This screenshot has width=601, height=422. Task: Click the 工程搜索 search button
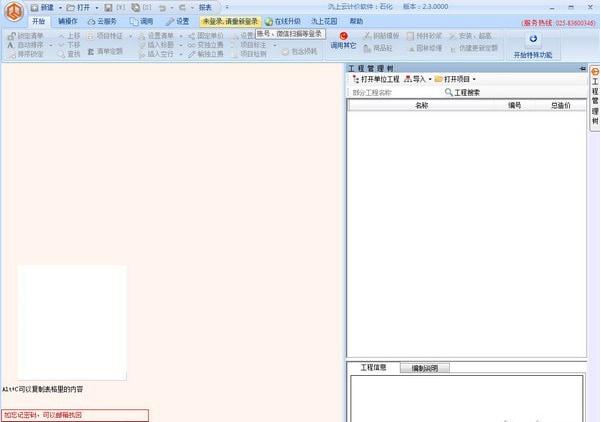coord(462,92)
